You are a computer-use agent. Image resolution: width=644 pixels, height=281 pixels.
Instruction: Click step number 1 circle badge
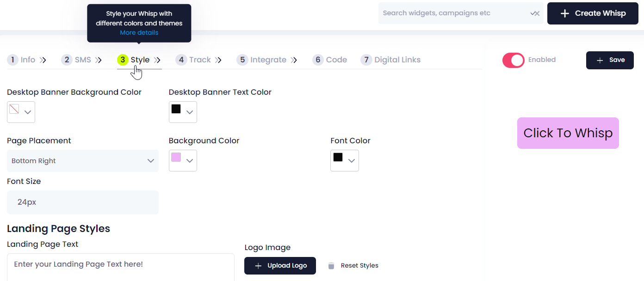(13, 60)
